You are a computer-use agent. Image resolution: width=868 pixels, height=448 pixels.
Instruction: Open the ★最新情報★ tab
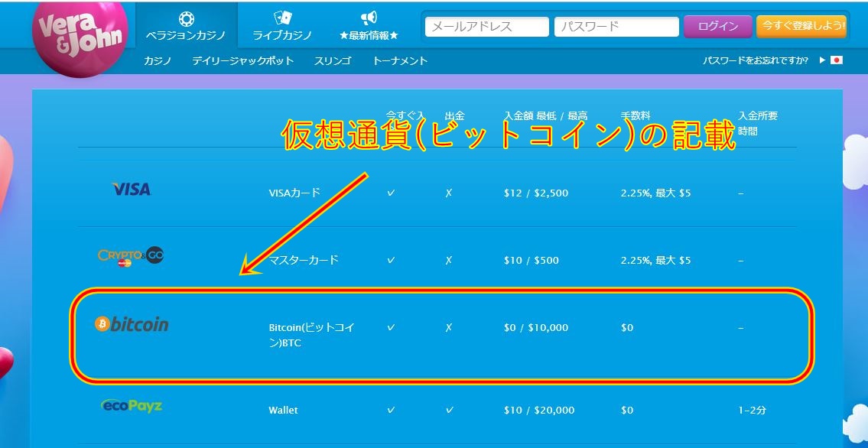point(369,26)
